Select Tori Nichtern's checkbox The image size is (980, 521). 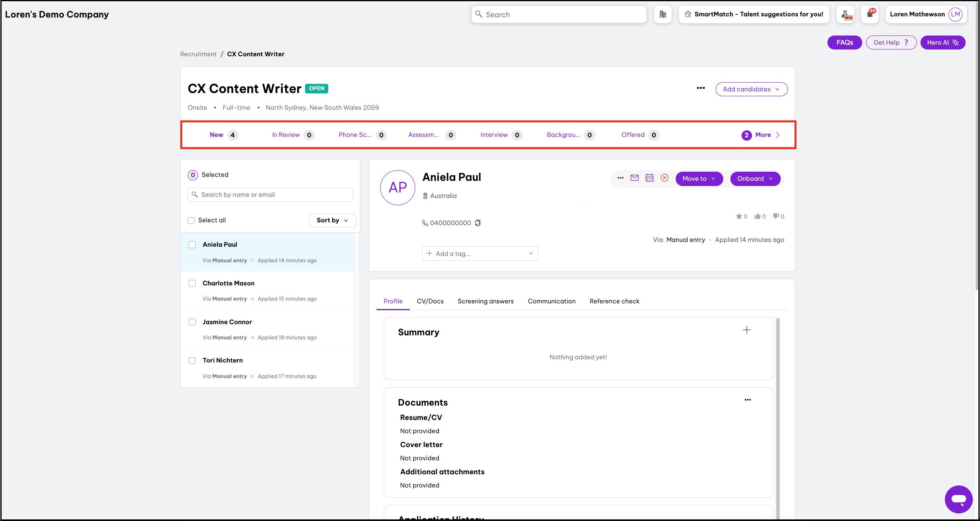coord(192,361)
